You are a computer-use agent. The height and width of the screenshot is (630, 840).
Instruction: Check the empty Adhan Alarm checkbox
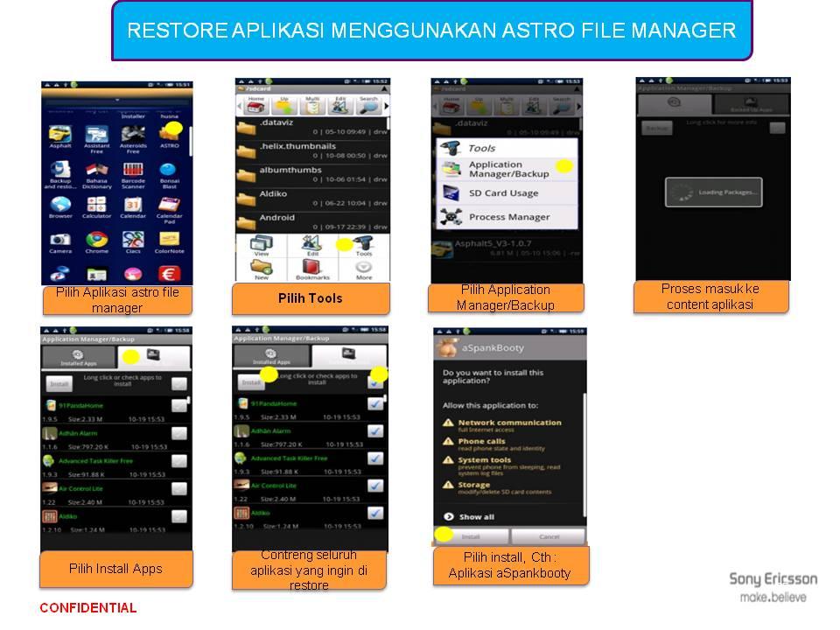tap(178, 433)
